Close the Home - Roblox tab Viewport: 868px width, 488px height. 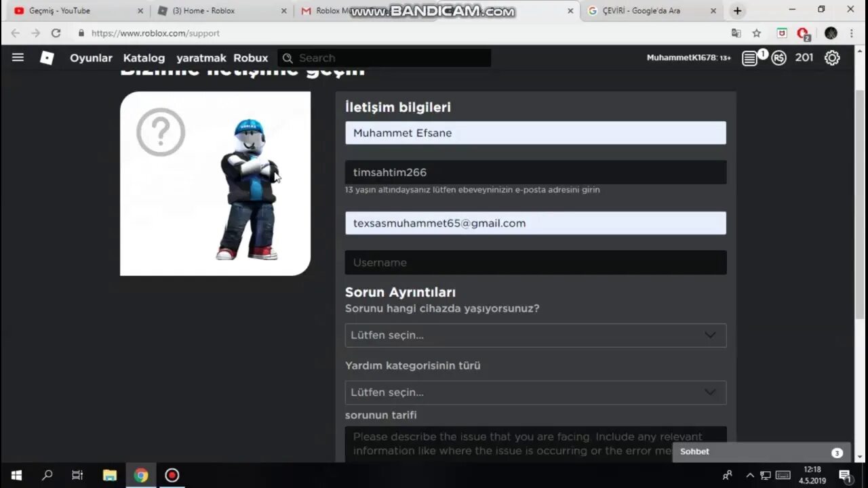(284, 11)
